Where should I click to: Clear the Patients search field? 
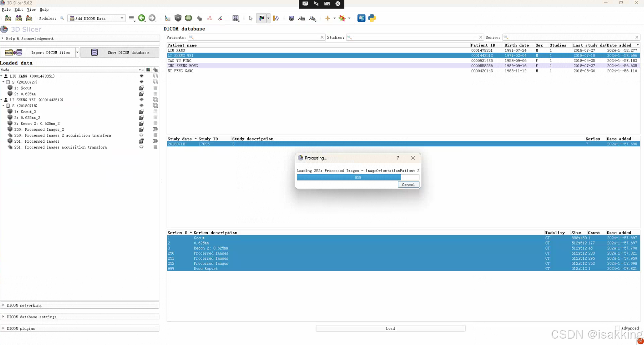tap(322, 37)
